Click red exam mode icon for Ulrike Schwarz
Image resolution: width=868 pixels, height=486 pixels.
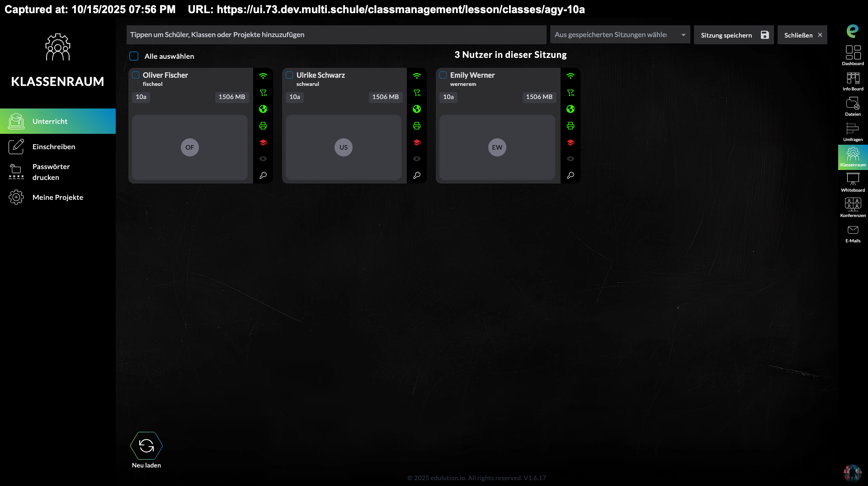(417, 142)
